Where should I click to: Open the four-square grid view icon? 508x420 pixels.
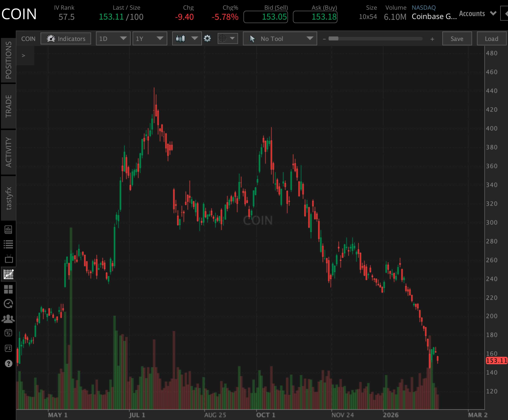8,289
